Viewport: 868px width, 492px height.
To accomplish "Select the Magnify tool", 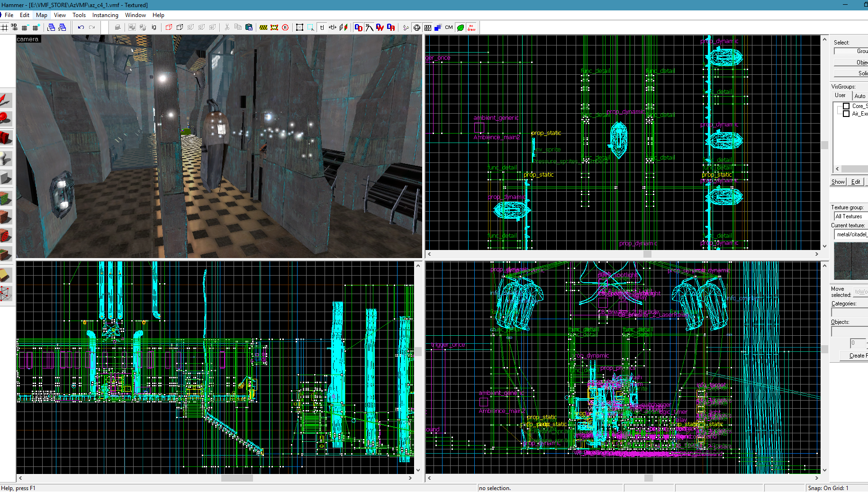I will click(x=5, y=118).
